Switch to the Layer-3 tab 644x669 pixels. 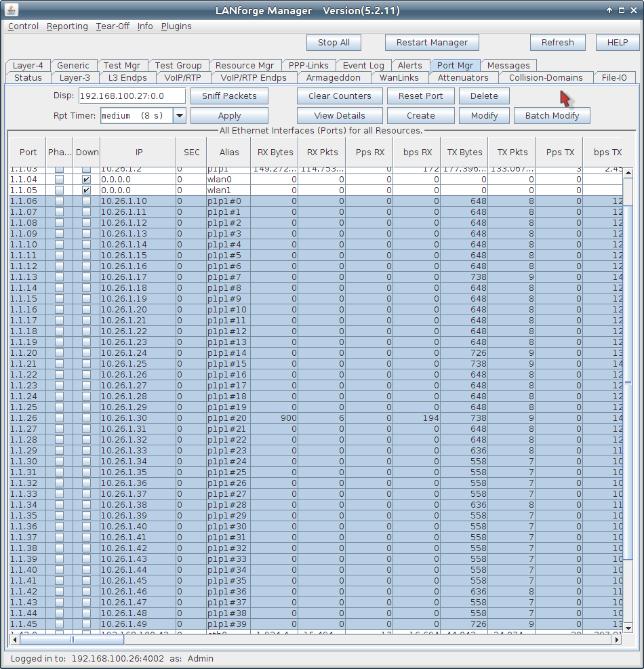click(75, 78)
